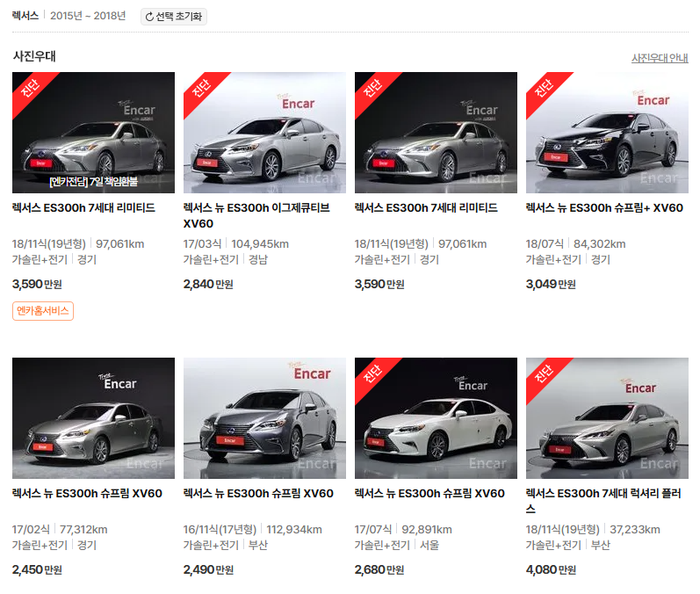This screenshot has width=700, height=594.
Task: Open title 렉서스 뉴 ES300h 슈프림+ XV60
Action: [604, 208]
